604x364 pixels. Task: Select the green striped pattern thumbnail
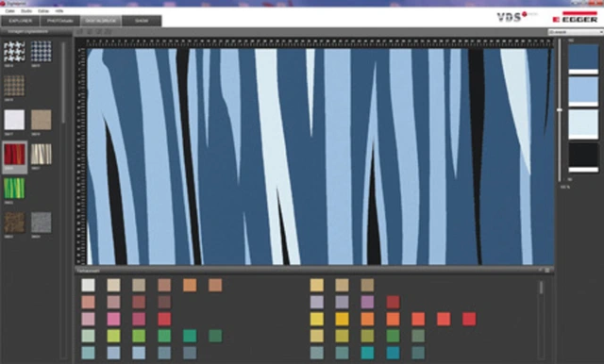[x=14, y=189]
